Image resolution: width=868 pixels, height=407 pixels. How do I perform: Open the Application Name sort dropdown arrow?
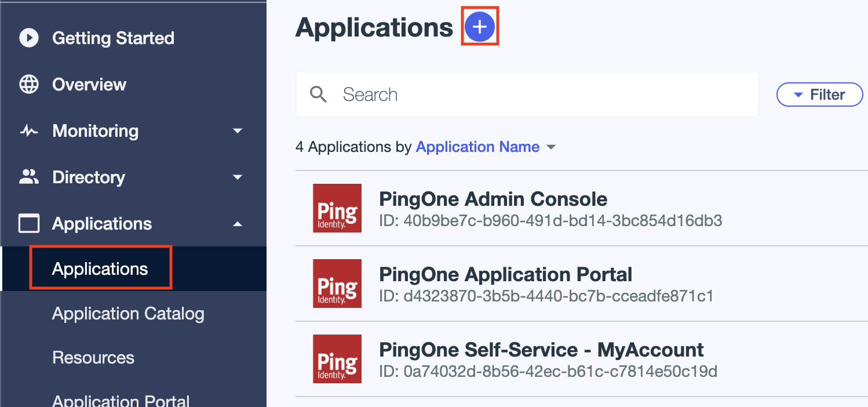[x=551, y=147]
